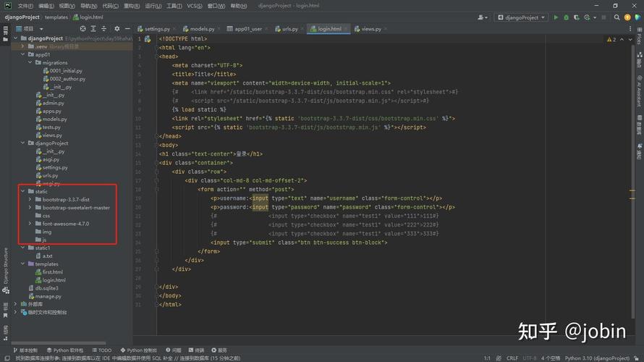644x362 pixels.
Task: Click gutter icon on line 1
Action: (x=148, y=39)
